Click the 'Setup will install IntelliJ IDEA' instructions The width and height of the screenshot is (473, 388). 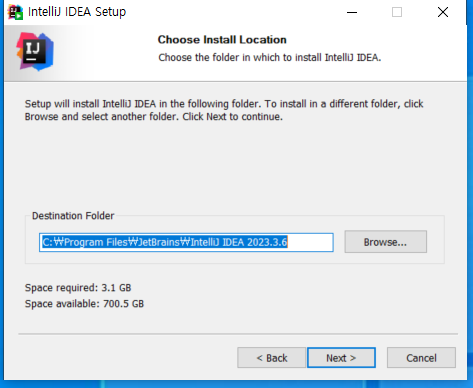(224, 110)
